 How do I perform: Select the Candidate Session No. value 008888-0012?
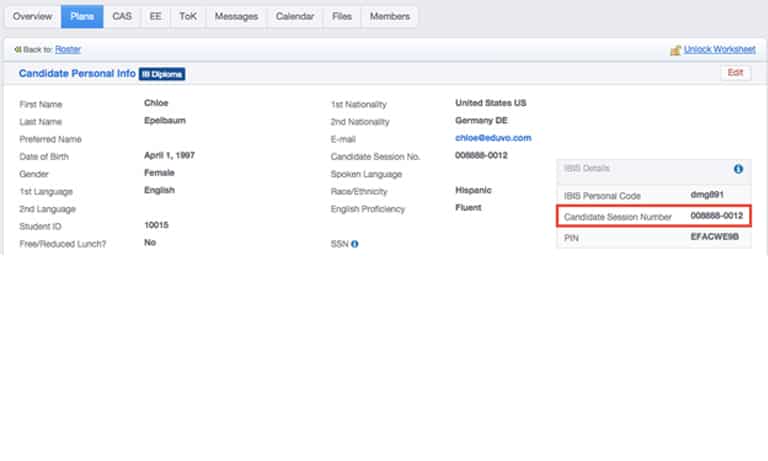[481, 155]
